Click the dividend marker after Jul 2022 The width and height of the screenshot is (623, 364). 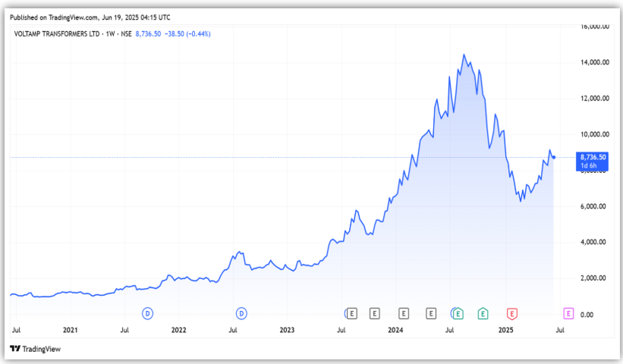point(241,312)
